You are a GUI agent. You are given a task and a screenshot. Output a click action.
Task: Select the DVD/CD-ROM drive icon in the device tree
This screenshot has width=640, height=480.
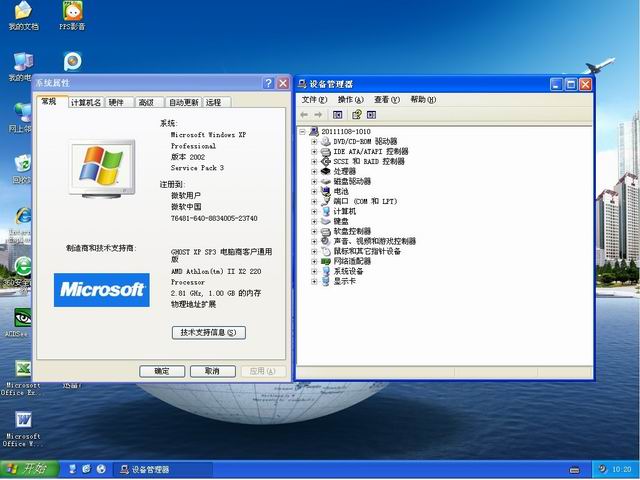325,142
